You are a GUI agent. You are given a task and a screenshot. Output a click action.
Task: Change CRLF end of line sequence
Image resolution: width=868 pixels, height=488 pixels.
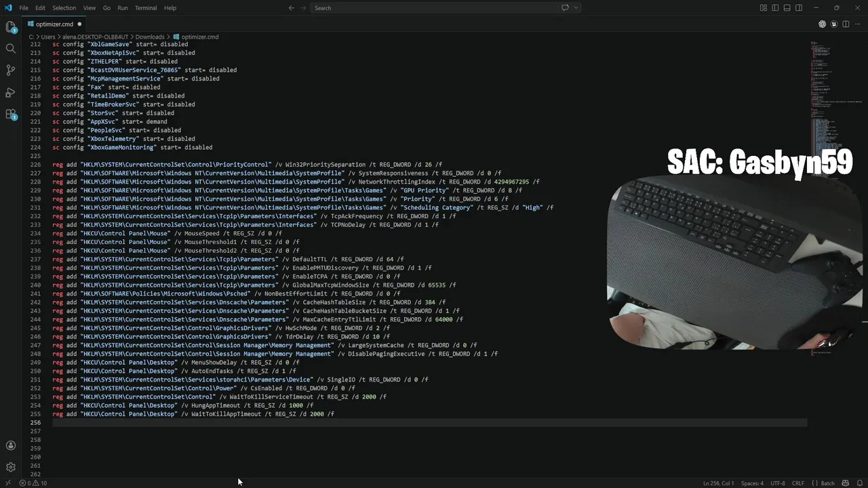[x=798, y=483]
